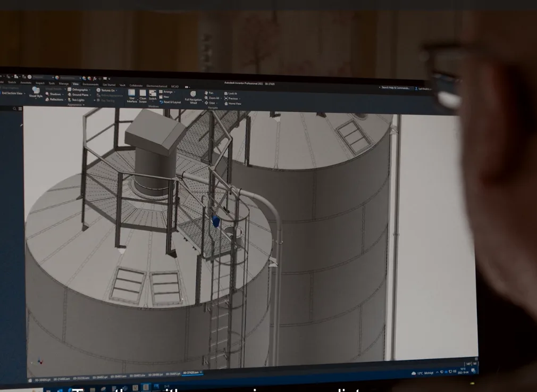The height and width of the screenshot is (392, 537).
Task: Launch the Full Navigation Wheel
Action: pos(193,97)
